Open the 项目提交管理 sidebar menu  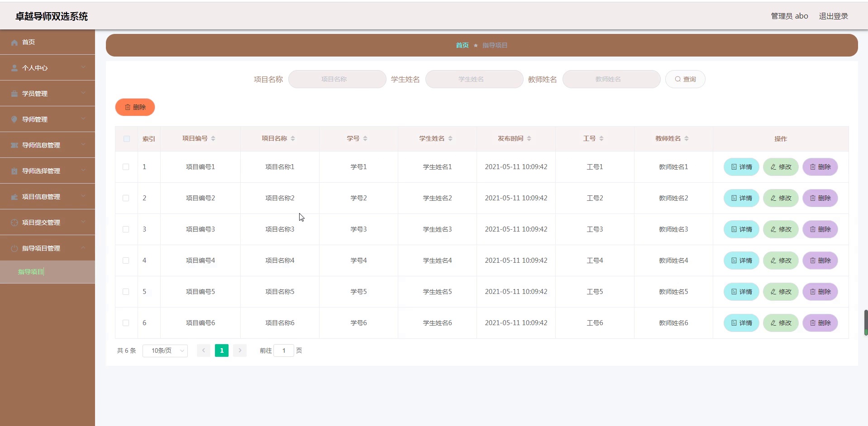point(48,222)
